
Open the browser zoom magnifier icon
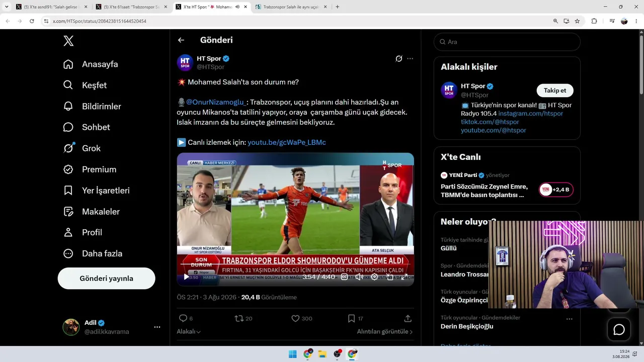click(x=555, y=21)
